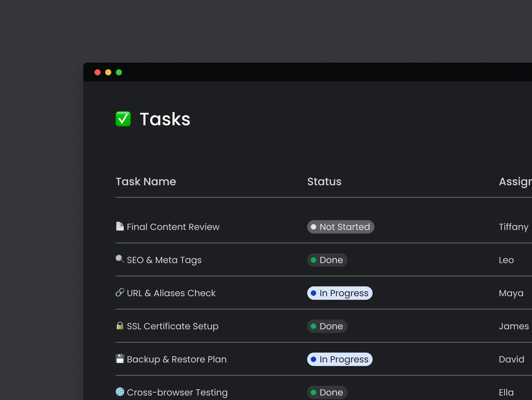Open the Done status for Cross-browser Testing
This screenshot has height=400, width=532.
[x=327, y=392]
